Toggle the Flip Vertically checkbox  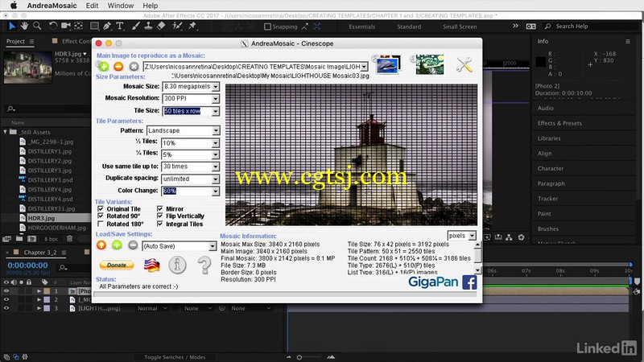coord(159,216)
